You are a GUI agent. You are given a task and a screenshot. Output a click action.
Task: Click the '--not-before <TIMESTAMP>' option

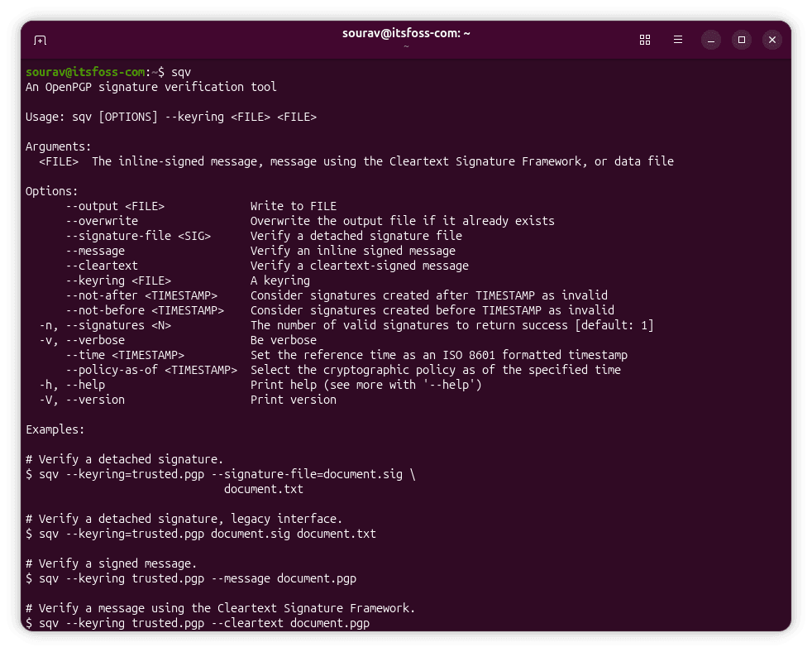pos(145,310)
